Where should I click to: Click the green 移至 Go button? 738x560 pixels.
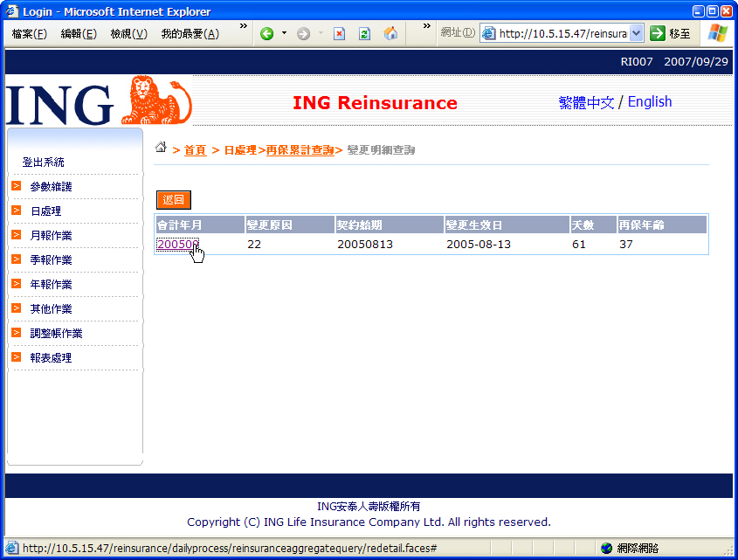click(x=669, y=33)
